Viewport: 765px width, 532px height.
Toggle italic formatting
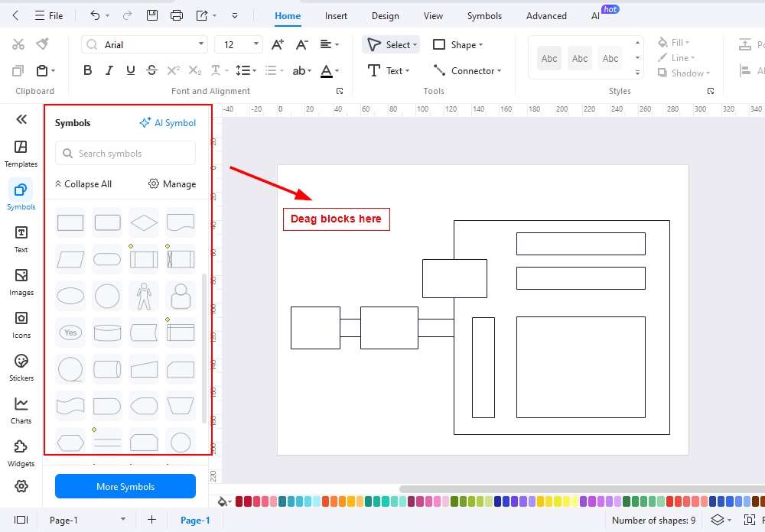[109, 71]
